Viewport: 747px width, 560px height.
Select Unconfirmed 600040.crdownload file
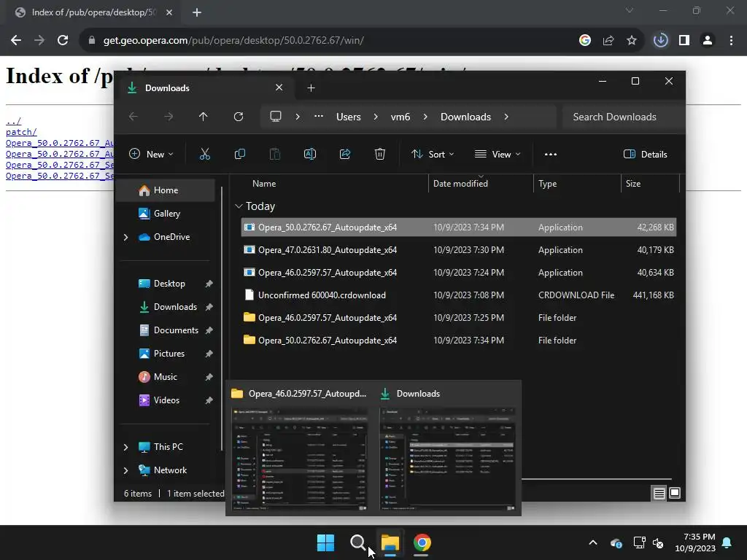click(x=459, y=295)
